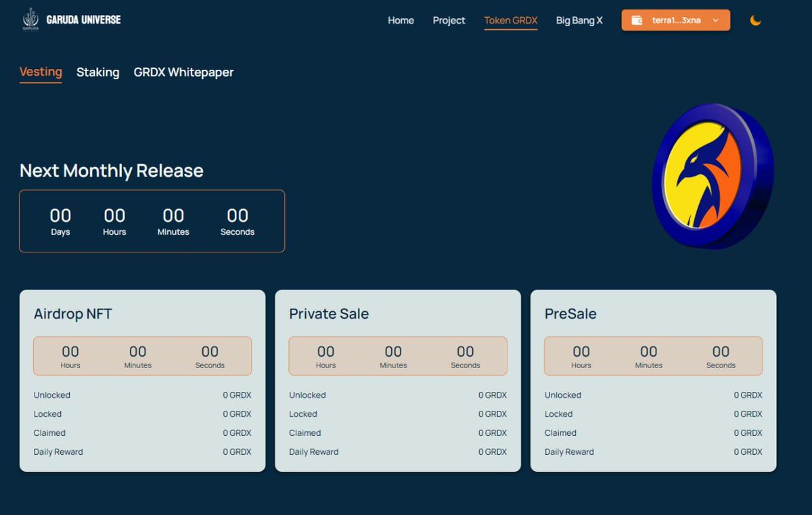Image resolution: width=812 pixels, height=515 pixels.
Task: Click Private Sale Daily Reward 0 GRDX value
Action: pyautogui.click(x=493, y=452)
